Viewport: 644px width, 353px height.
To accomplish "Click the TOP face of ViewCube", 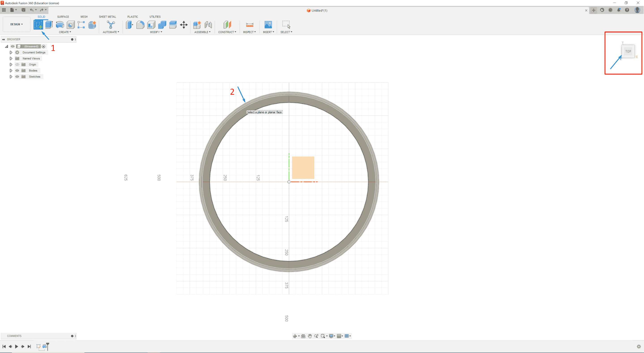I will point(628,51).
